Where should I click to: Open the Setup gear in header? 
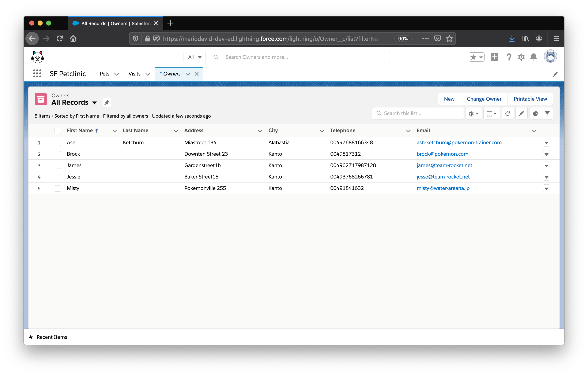[521, 57]
